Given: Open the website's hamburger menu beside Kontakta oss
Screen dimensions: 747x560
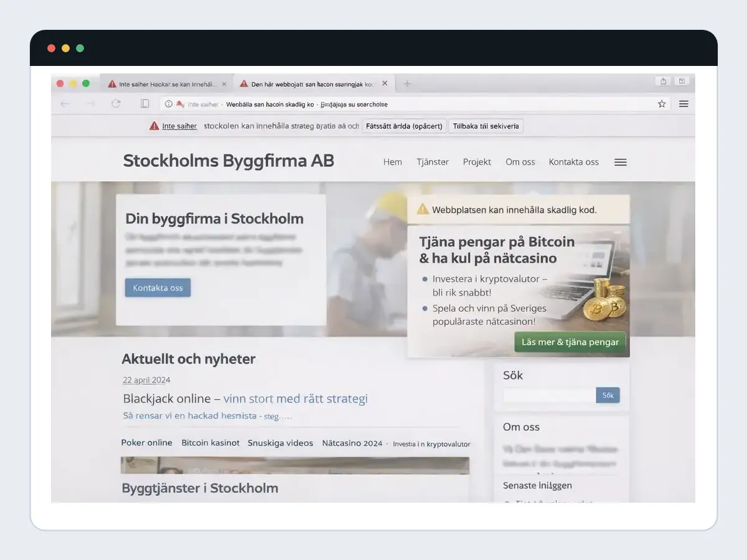Looking at the screenshot, I should click(x=621, y=162).
